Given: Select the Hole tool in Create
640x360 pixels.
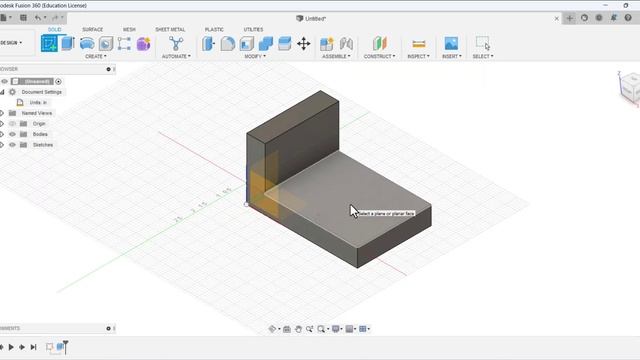Looking at the screenshot, I should coord(106,43).
